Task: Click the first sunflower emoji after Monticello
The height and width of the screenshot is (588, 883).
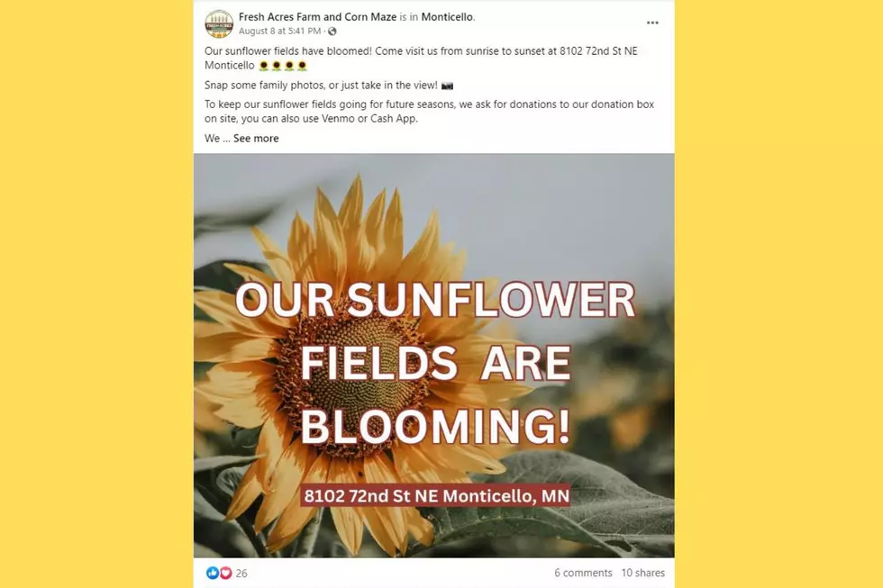Action: pyautogui.click(x=263, y=66)
